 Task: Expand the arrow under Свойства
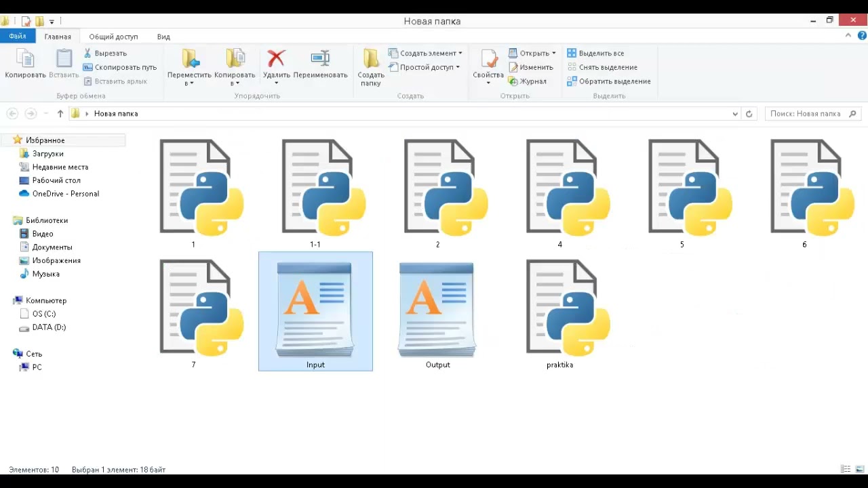click(x=488, y=83)
